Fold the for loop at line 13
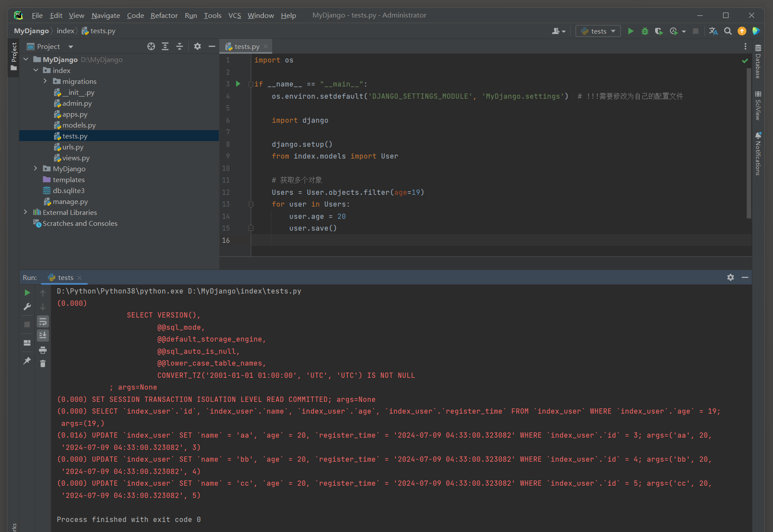The height and width of the screenshot is (532, 773). coord(251,204)
